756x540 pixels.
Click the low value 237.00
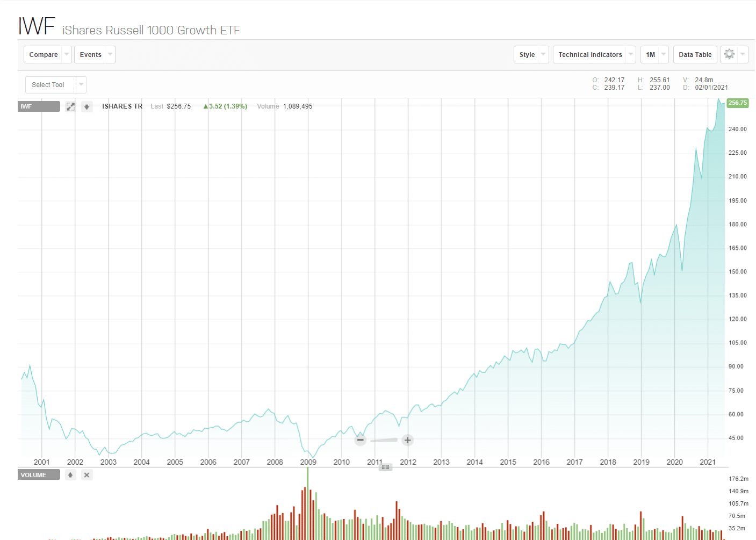(x=660, y=88)
